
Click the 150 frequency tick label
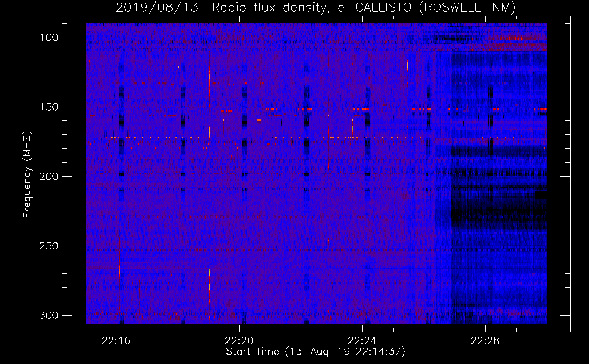coord(49,107)
